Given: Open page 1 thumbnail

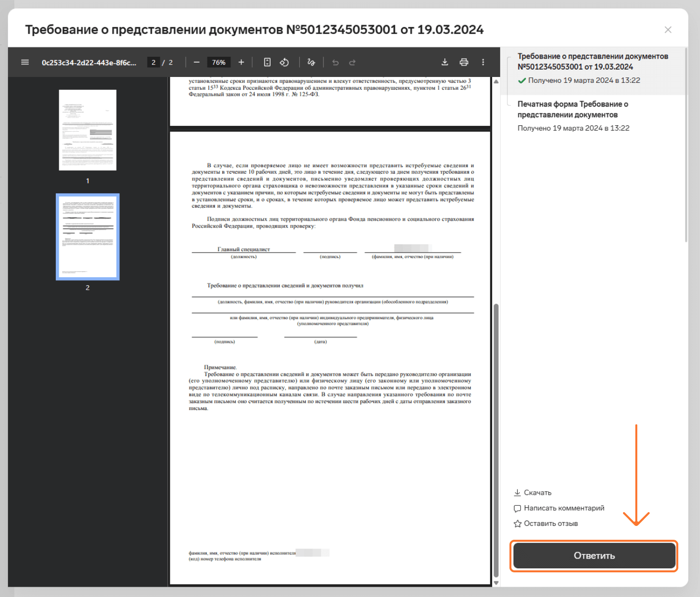Looking at the screenshot, I should click(x=88, y=130).
